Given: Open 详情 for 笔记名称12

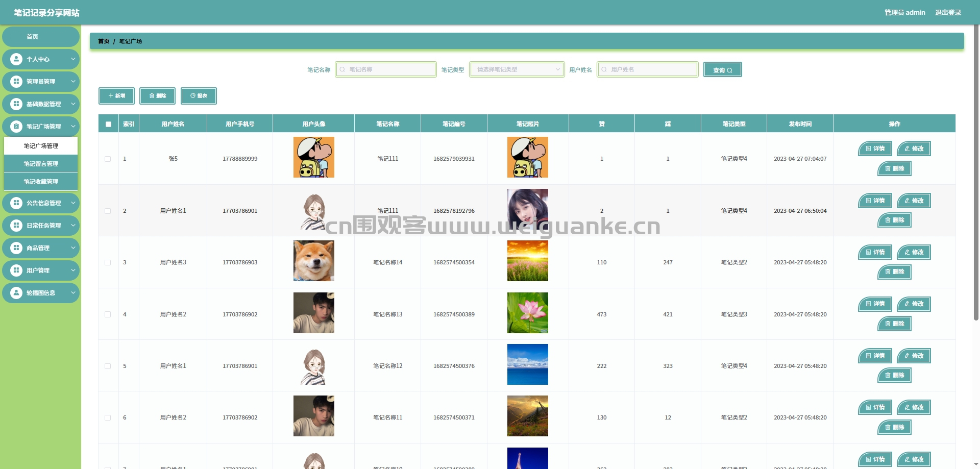Looking at the screenshot, I should pyautogui.click(x=875, y=356).
